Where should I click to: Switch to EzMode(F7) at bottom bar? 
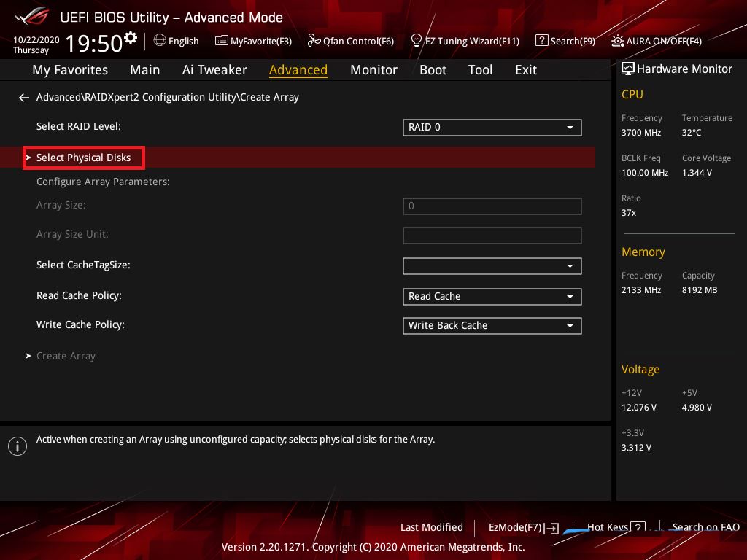522,527
